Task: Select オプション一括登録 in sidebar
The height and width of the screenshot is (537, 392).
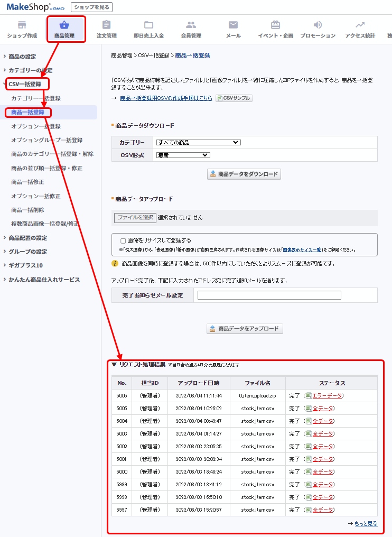Action: point(36,126)
